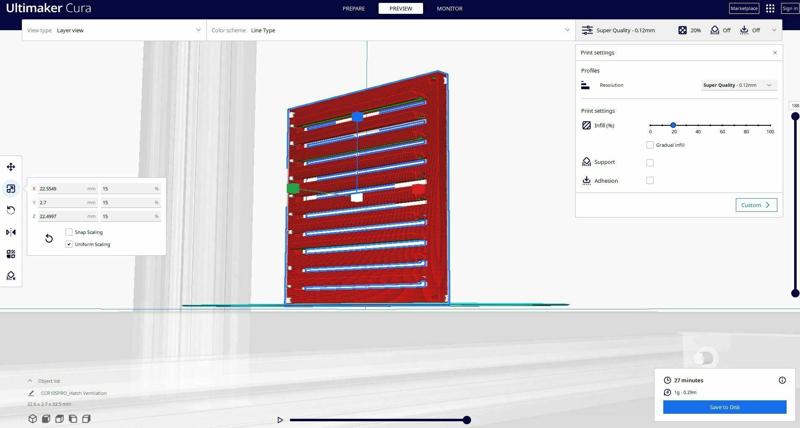
Task: Open View type Layer view dropdown
Action: click(x=114, y=30)
